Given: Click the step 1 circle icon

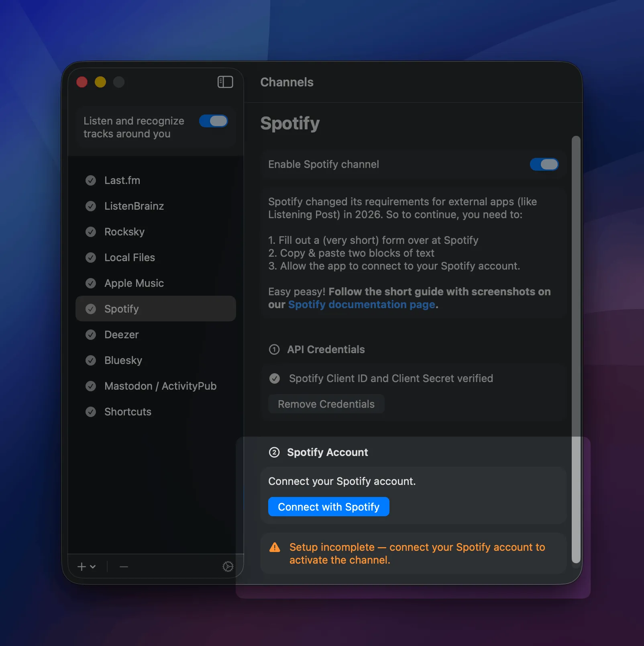Looking at the screenshot, I should tap(274, 350).
